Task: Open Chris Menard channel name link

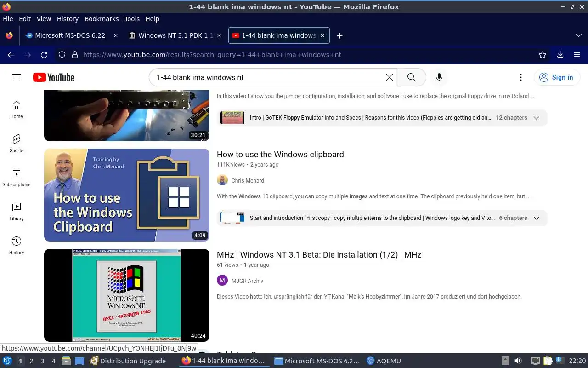Action: (248, 180)
